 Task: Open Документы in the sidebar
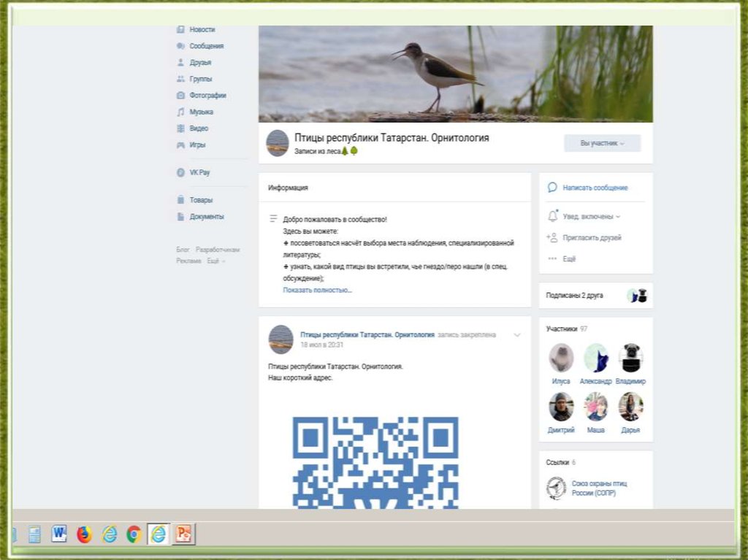[x=206, y=217]
